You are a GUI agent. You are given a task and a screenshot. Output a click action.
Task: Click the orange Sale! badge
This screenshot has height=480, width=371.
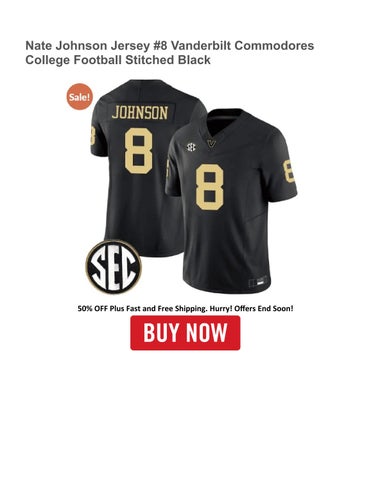click(x=79, y=97)
